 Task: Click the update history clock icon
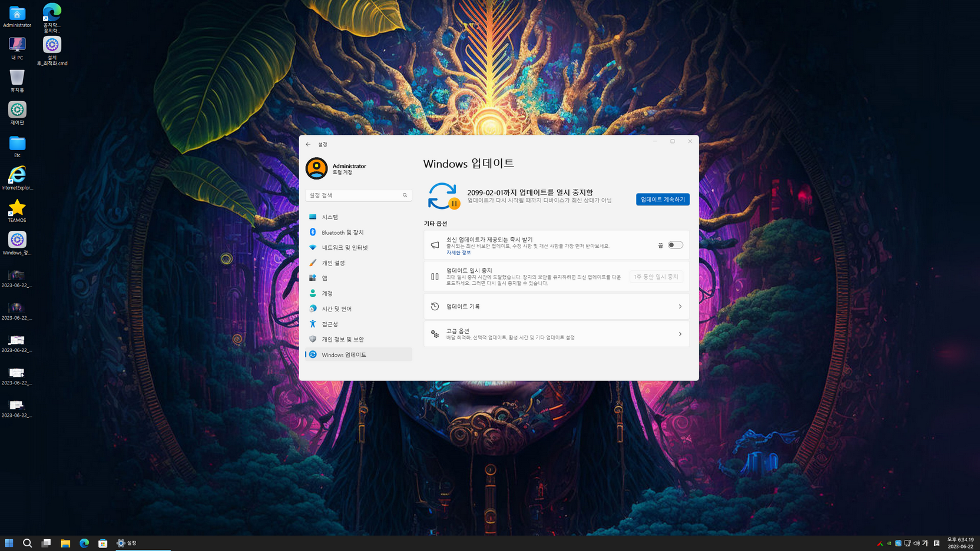tap(435, 307)
